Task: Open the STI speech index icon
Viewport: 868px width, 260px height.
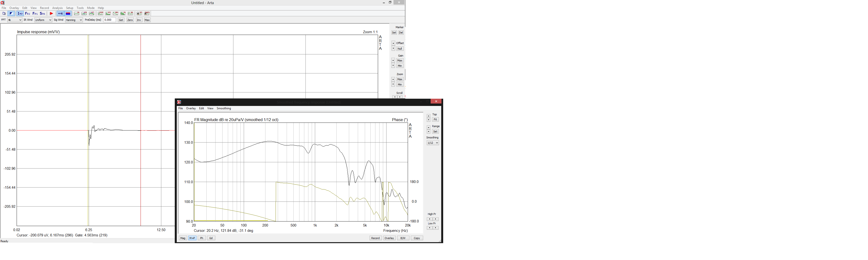Action: point(140,13)
